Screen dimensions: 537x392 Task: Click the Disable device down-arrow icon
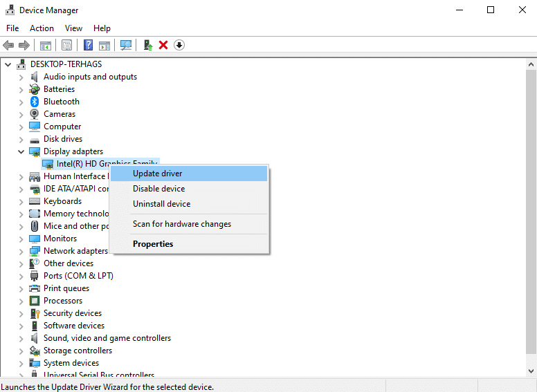[x=179, y=45]
